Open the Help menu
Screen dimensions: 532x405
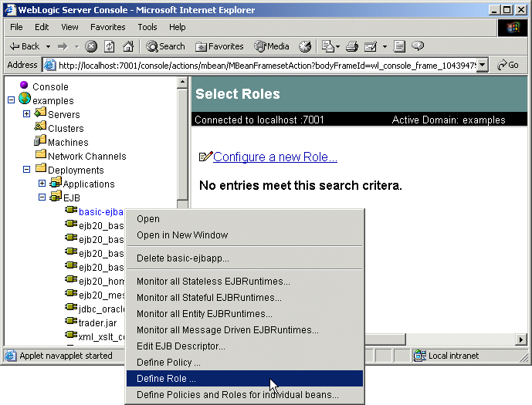(x=178, y=27)
